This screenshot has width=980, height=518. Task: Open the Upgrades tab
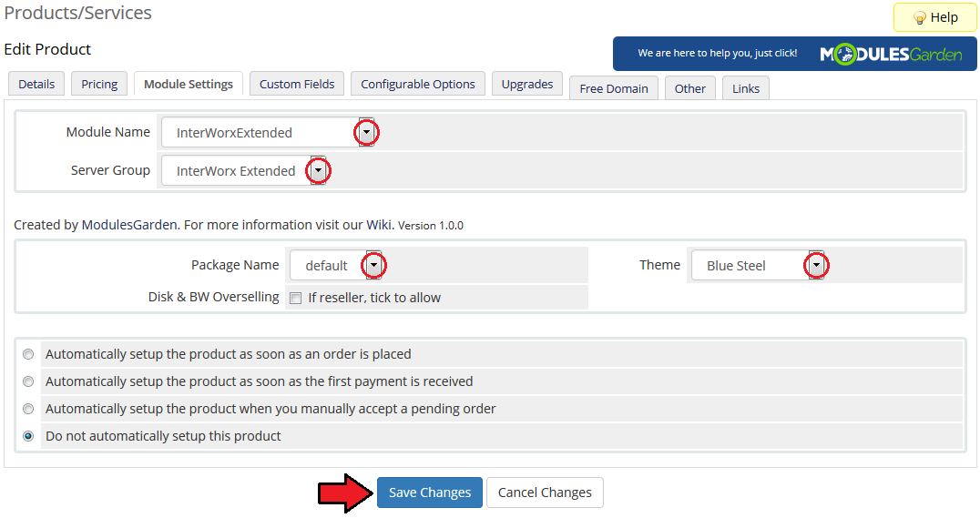tap(526, 84)
